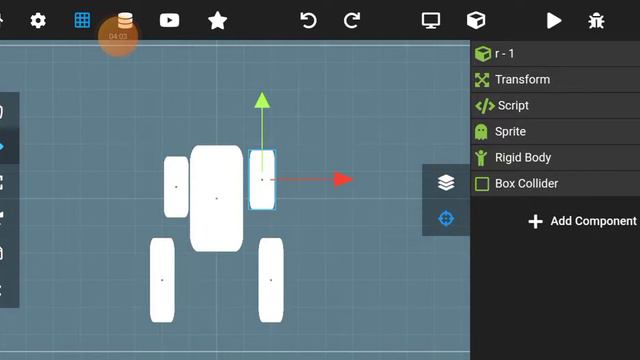The image size is (640, 360).
Task: Open the Sprite component
Action: [555, 131]
